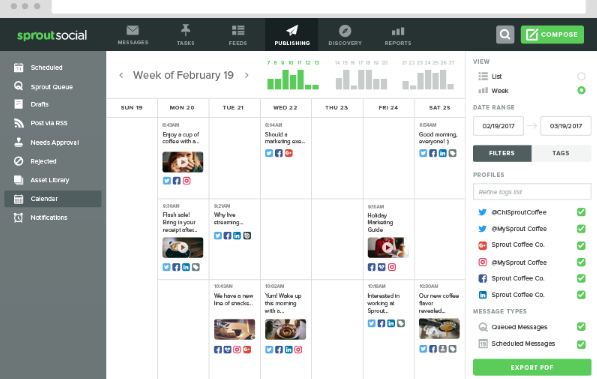Open the Tasks pushpin icon
This screenshot has width=597, height=379.
[x=186, y=30]
